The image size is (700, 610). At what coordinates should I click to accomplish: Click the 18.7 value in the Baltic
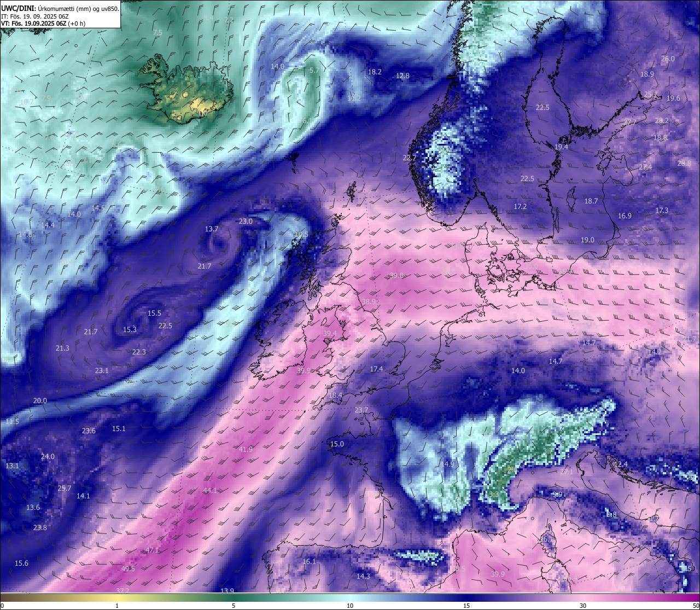point(591,201)
